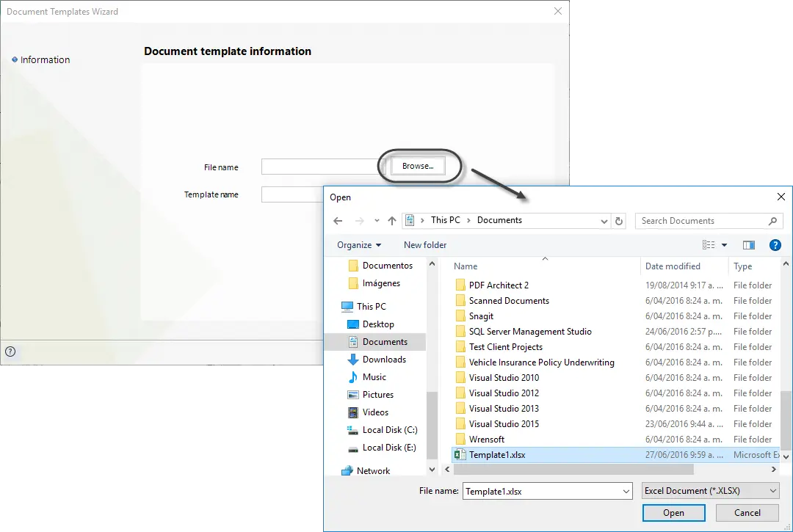Open the view options dropdown arrow

pos(724,245)
